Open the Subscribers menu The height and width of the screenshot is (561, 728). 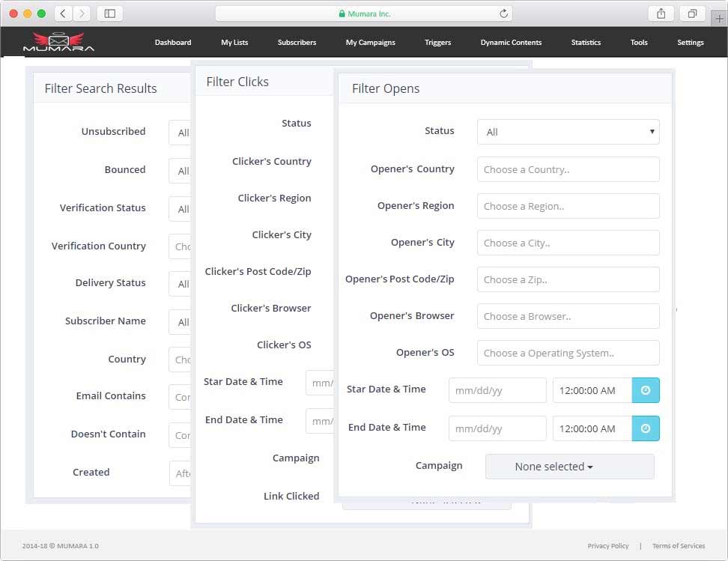[297, 43]
